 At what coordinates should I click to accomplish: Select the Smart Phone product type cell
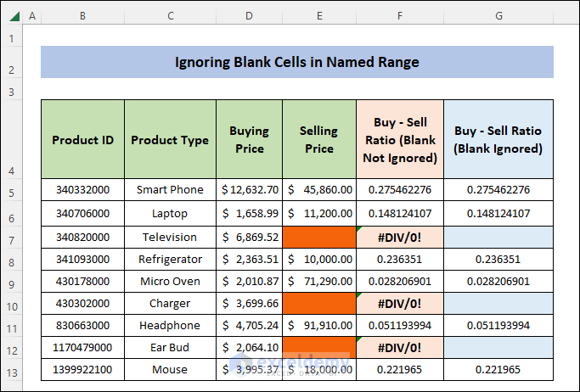pyautogui.click(x=170, y=190)
